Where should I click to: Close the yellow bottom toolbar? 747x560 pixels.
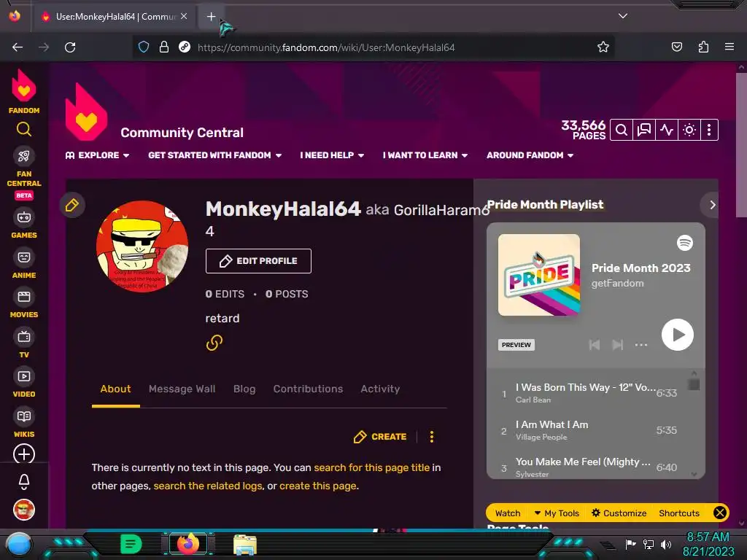720,513
